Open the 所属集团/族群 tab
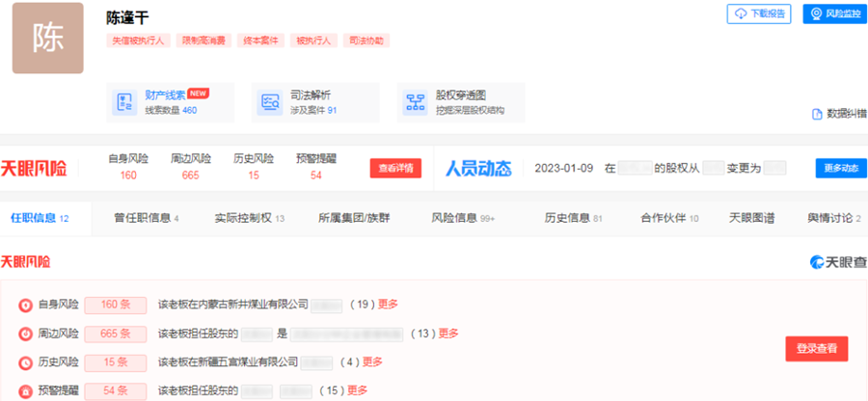Image resolution: width=868 pixels, height=401 pixels. pos(354,219)
